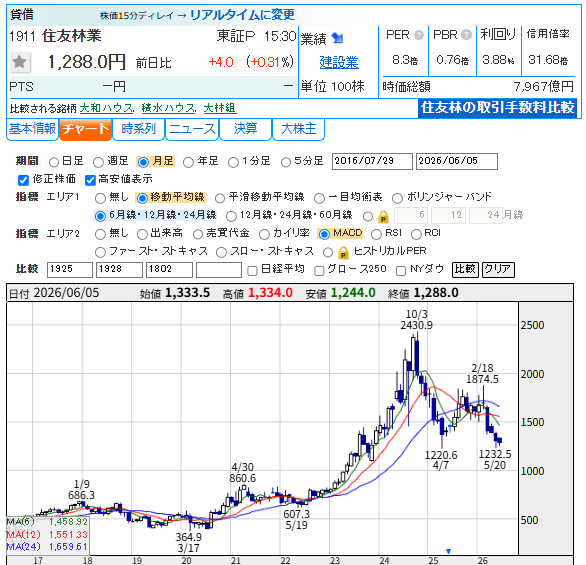Select スロー・ストキャス indicator
The image size is (586, 565).
[221, 252]
